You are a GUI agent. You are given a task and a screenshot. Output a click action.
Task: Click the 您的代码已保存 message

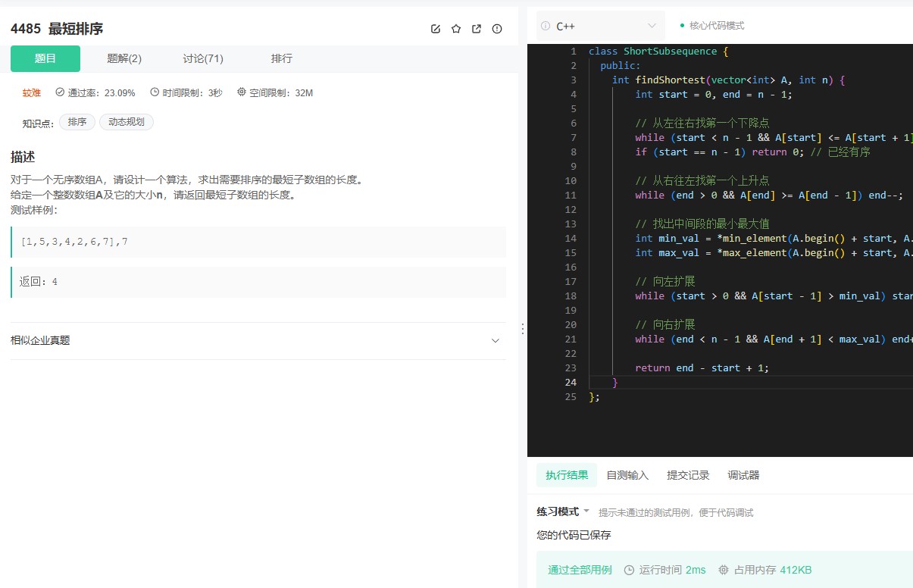574,535
